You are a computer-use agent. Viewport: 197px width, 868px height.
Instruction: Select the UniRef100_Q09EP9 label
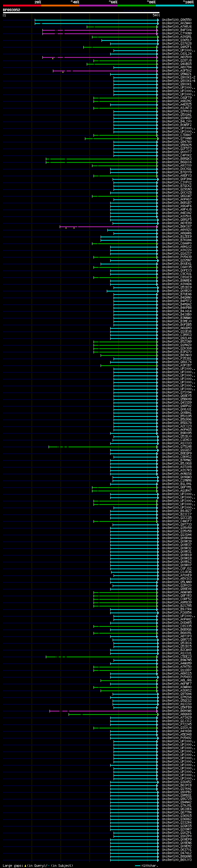[176, 839]
